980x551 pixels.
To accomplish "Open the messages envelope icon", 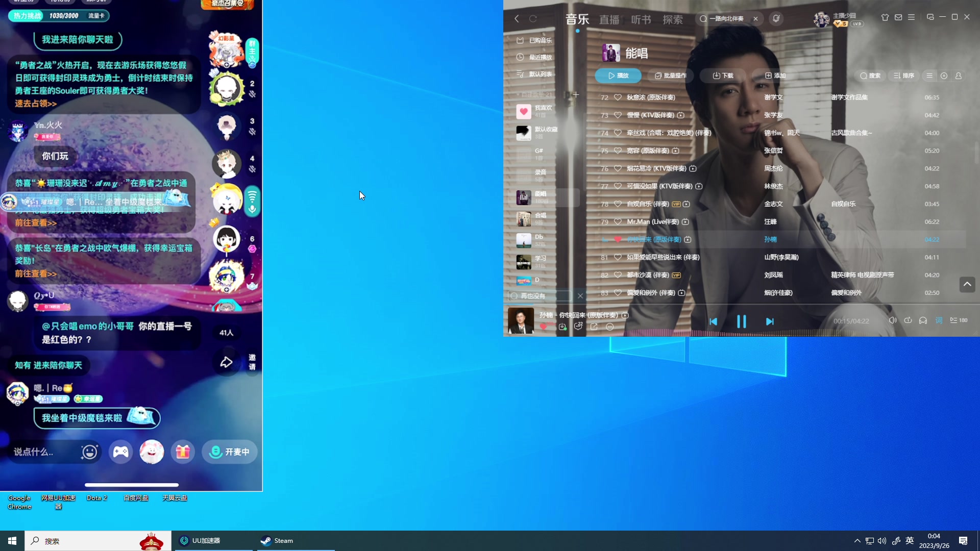I will click(x=898, y=17).
